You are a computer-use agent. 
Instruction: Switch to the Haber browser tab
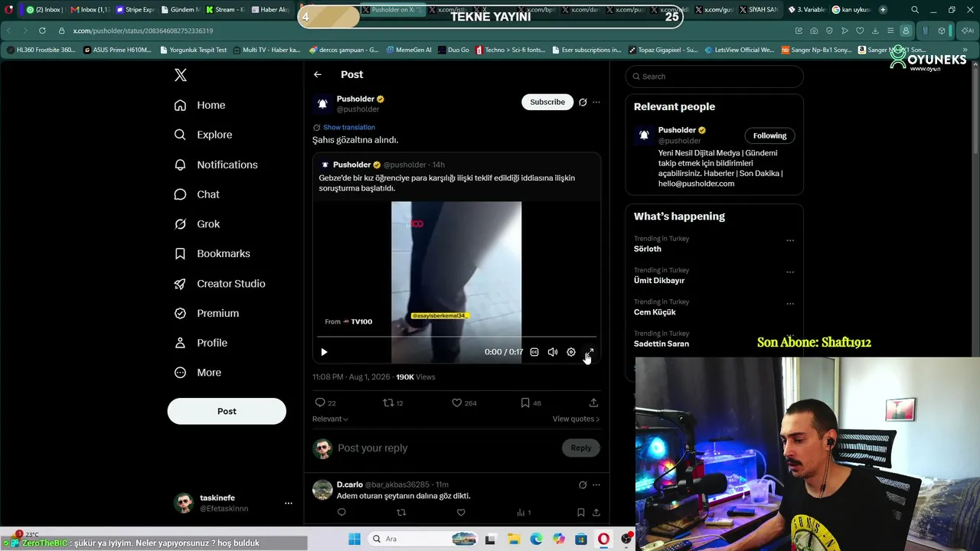[x=270, y=10]
